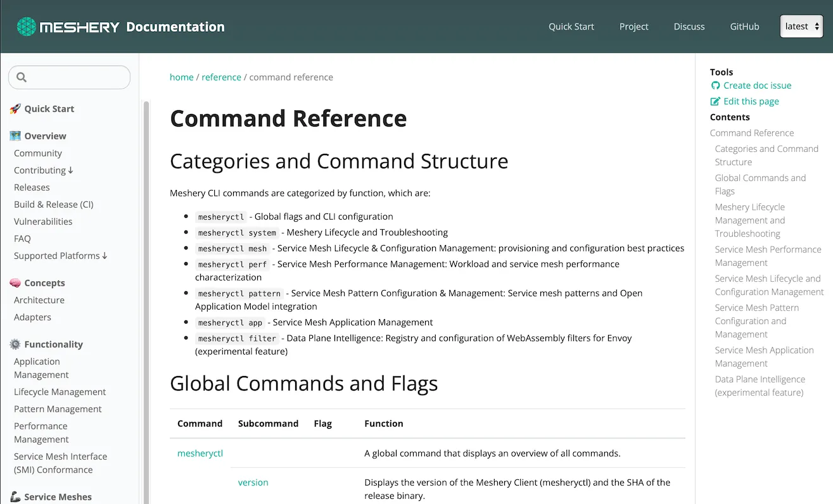
Task: Open the reference breadcrumb link
Action: (221, 77)
